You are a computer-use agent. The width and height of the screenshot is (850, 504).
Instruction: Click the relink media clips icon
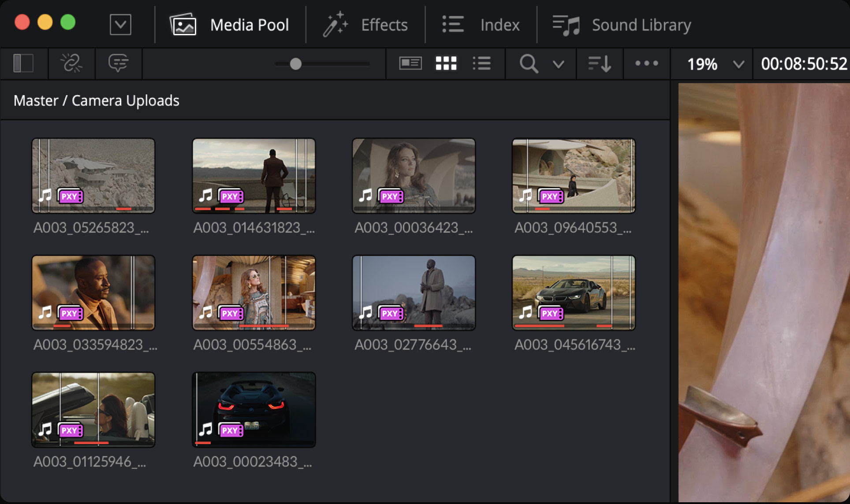[x=71, y=64]
